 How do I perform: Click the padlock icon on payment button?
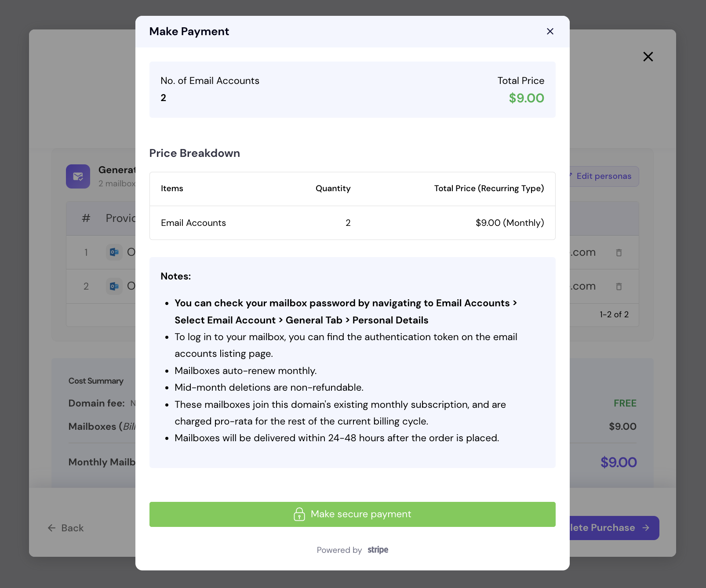pos(299,514)
